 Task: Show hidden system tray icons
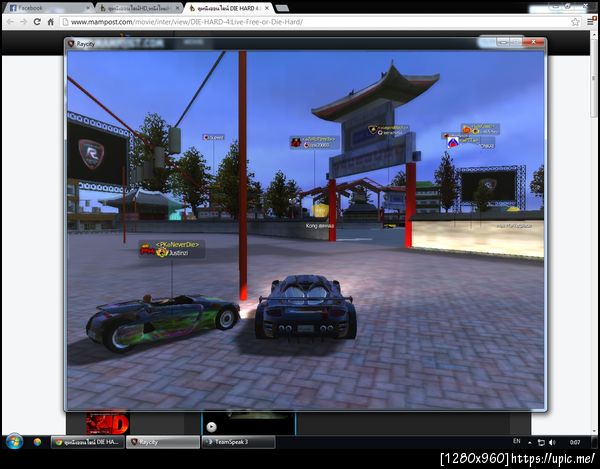tap(530, 443)
